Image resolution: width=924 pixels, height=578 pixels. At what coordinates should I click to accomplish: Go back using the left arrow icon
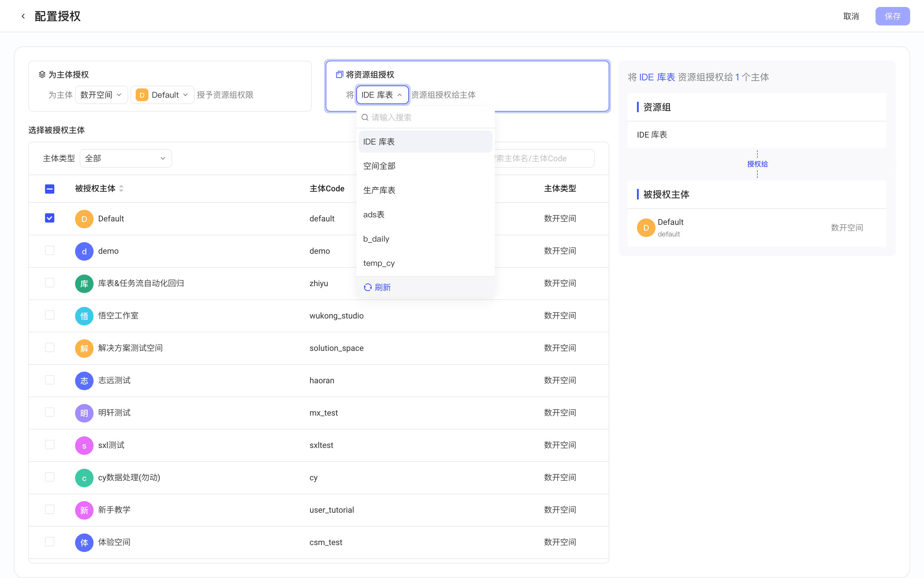tap(23, 16)
